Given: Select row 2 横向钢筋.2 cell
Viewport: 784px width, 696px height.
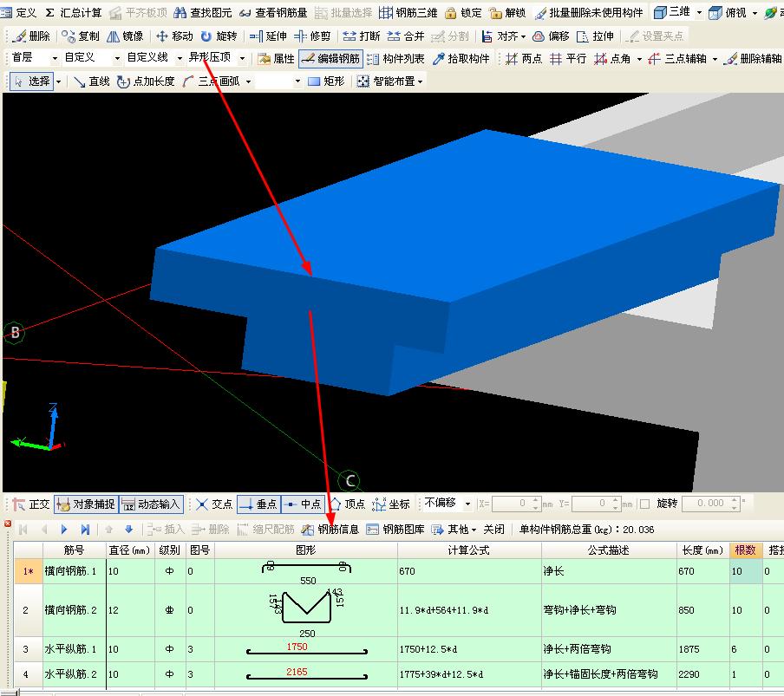Looking at the screenshot, I should point(74,610).
